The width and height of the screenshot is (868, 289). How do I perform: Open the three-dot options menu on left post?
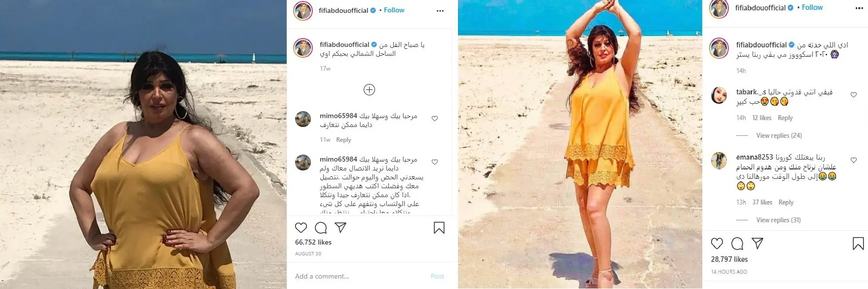(440, 11)
